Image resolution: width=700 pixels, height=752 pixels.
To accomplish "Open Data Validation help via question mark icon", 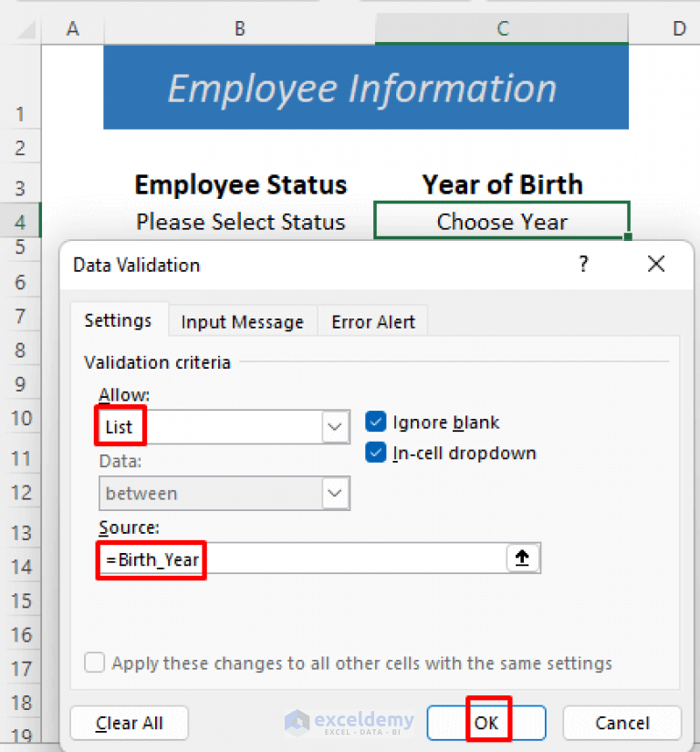I will [583, 264].
